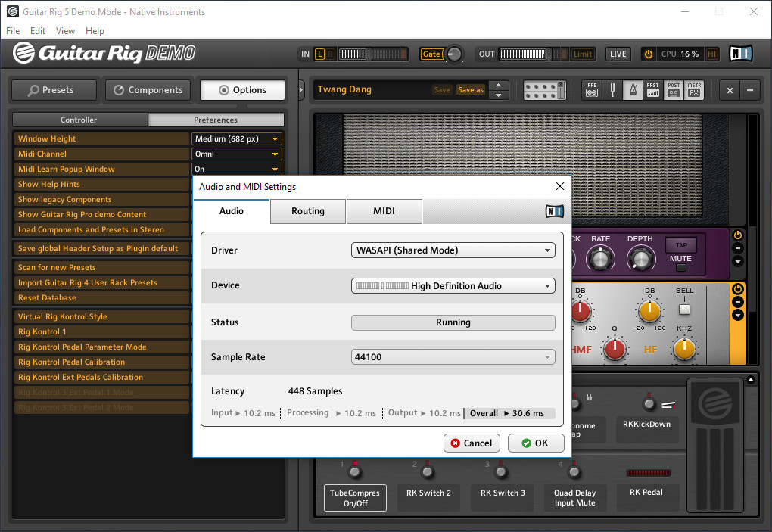772x532 pixels.
Task: Open the Sample Rate 44100 dropdown
Action: (453, 356)
